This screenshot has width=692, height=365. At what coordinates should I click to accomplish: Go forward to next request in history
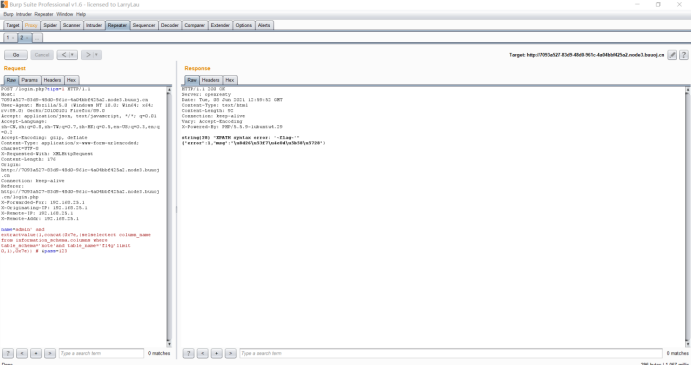(x=88, y=55)
